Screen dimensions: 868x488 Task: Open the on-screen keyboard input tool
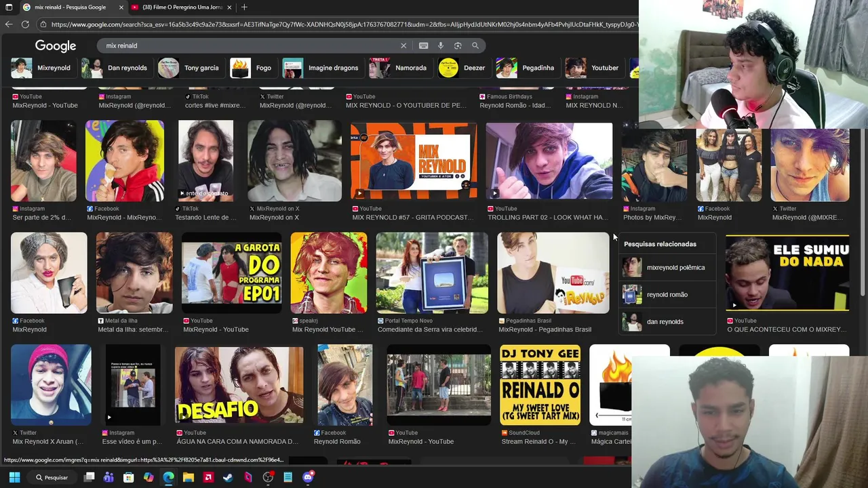coord(423,45)
